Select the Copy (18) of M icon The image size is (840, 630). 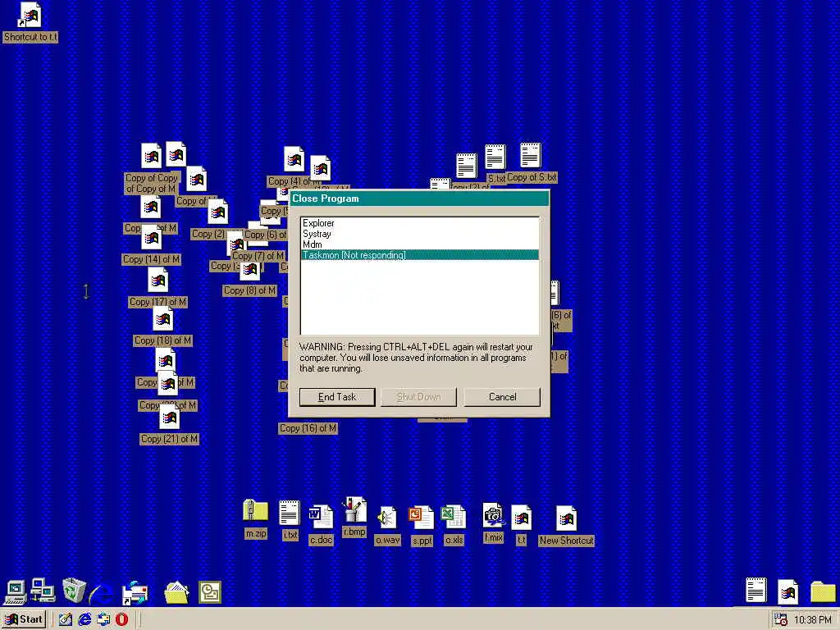click(163, 319)
